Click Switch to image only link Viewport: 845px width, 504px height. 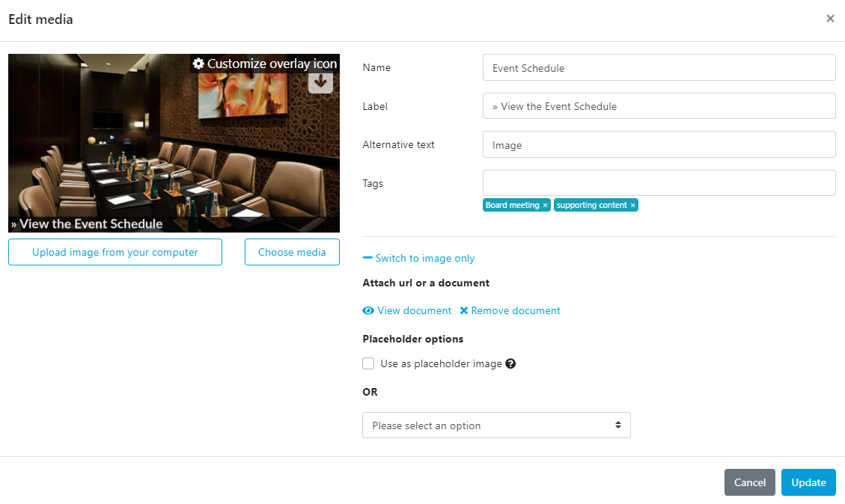tap(424, 258)
